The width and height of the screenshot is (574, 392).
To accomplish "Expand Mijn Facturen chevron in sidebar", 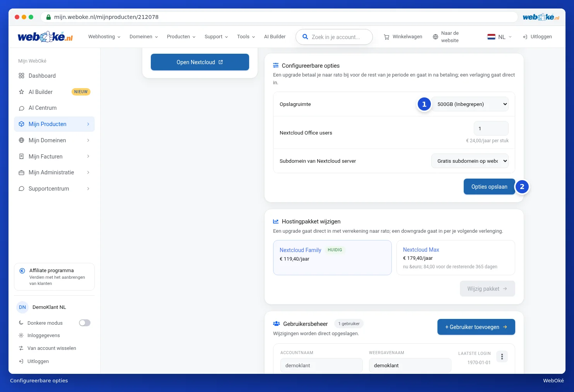I will coord(88,156).
